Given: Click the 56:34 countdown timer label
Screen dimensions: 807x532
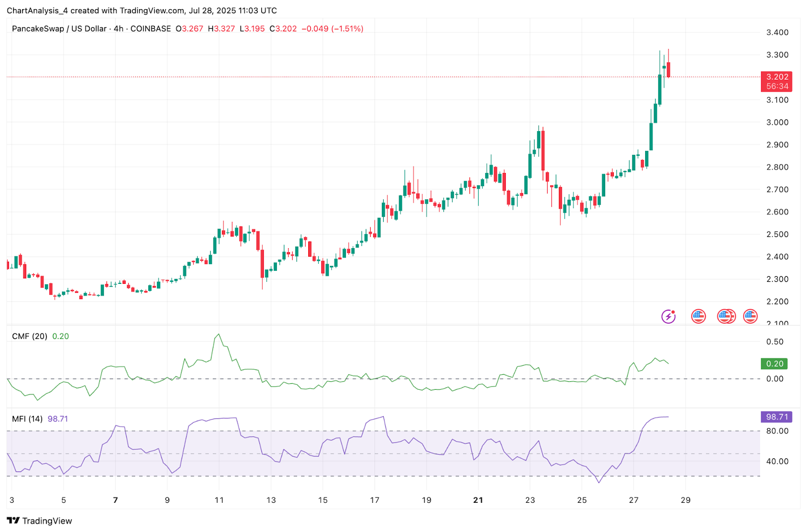Looking at the screenshot, I should 777,87.
